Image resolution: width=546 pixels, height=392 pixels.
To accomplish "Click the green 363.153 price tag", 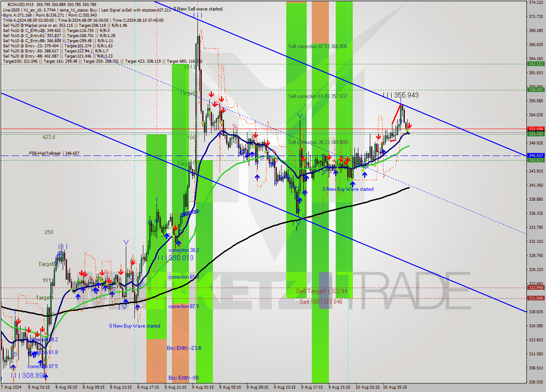I will [536, 63].
